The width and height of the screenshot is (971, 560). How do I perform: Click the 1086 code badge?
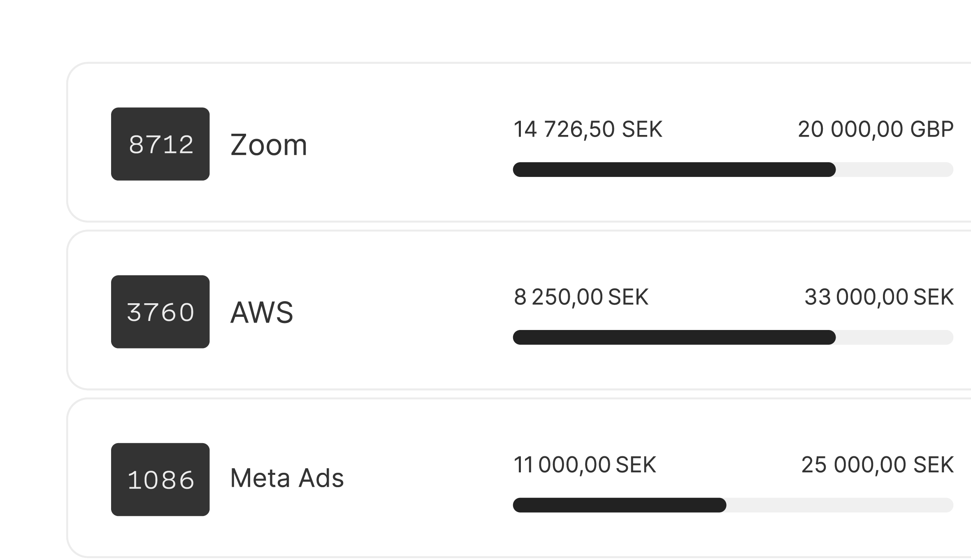click(x=160, y=479)
